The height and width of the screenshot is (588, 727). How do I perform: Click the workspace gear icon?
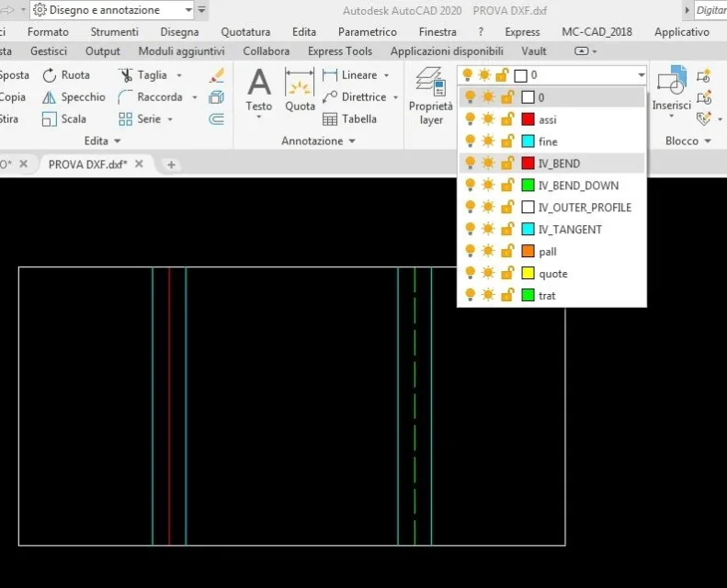click(40, 10)
